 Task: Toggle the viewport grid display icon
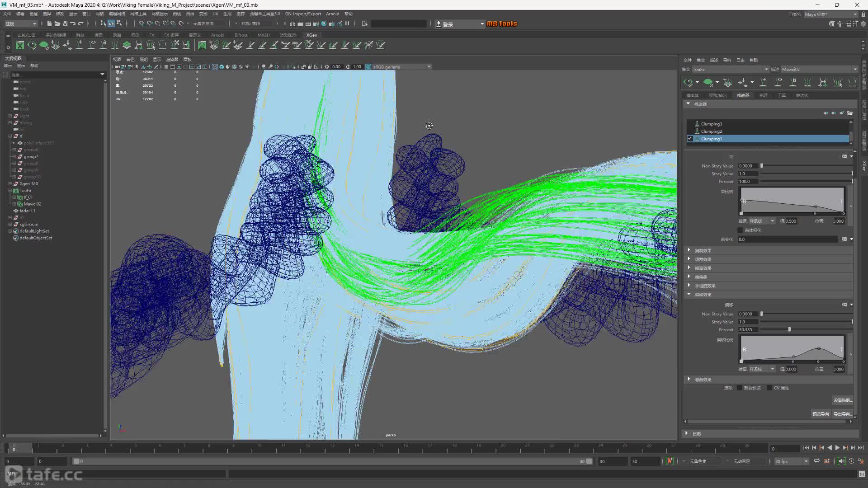166,66
